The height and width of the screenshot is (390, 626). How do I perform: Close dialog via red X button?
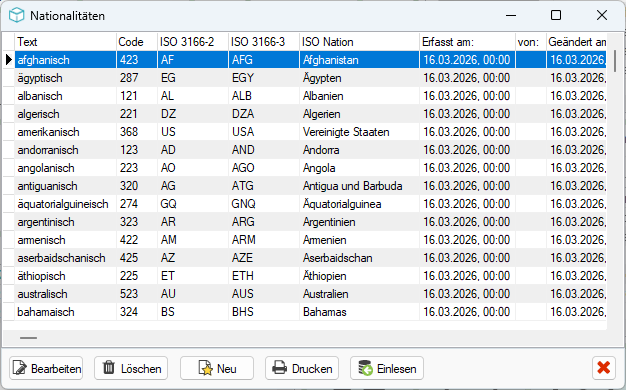[x=604, y=368]
